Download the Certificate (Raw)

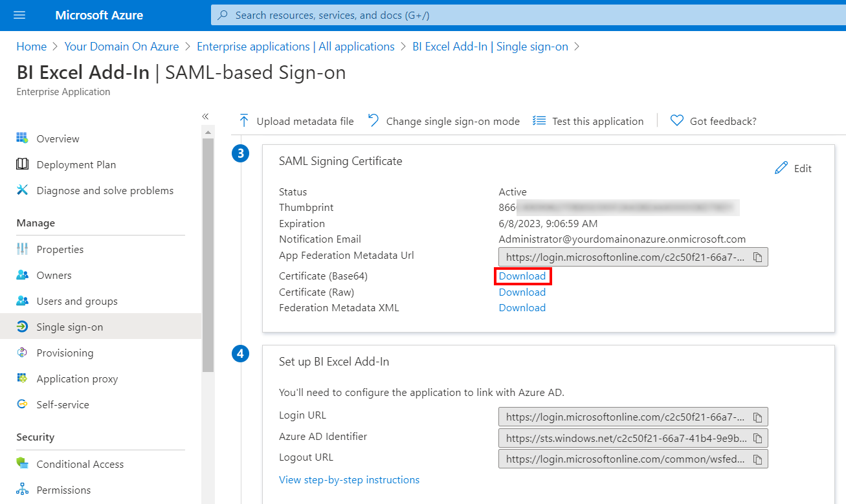[522, 292]
